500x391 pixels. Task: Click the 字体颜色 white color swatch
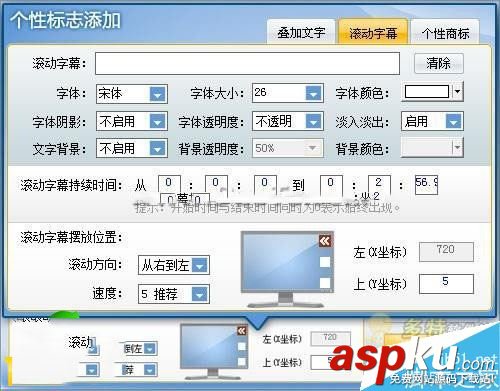(426, 92)
